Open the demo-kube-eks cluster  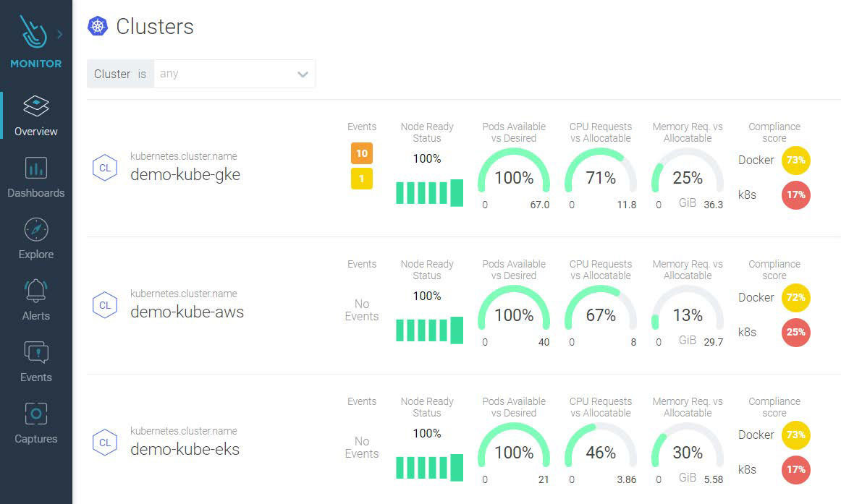(185, 449)
